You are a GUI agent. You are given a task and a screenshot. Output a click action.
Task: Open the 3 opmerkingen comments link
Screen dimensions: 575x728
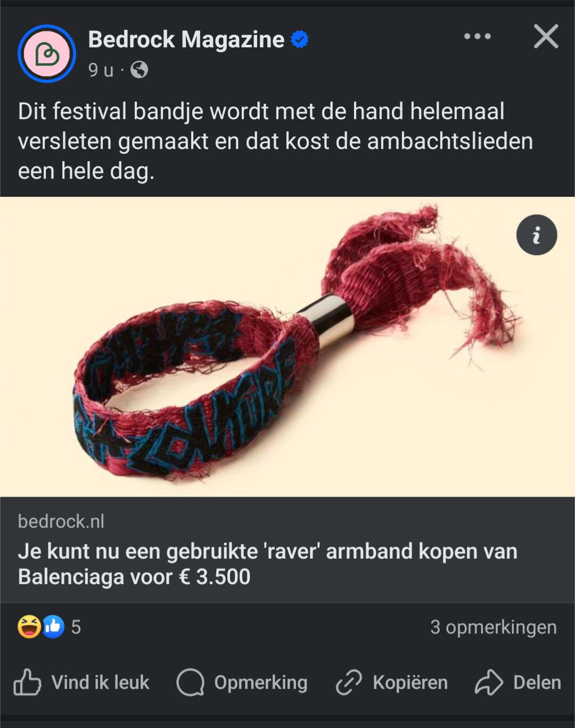coord(494,627)
